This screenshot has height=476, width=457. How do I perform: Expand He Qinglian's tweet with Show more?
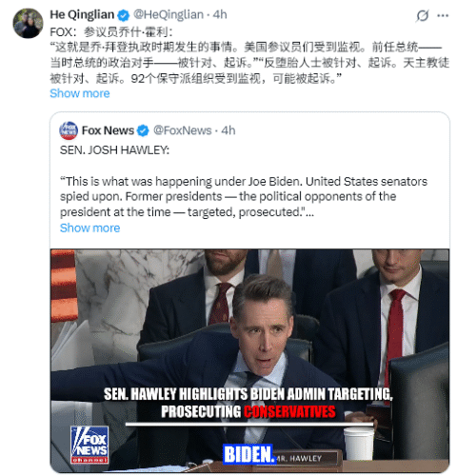80,93
